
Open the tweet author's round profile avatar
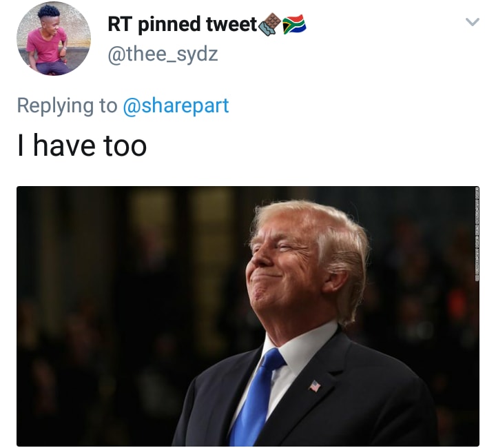click(x=54, y=39)
